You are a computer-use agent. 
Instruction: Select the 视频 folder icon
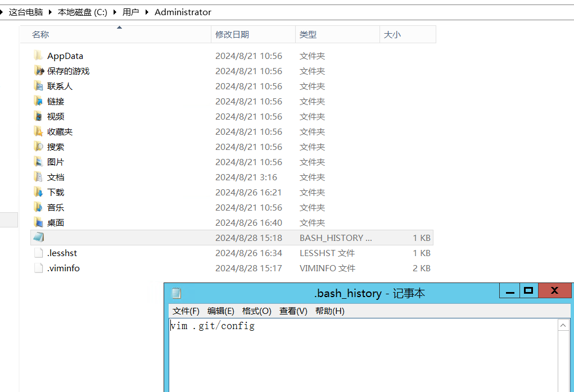[x=38, y=116]
